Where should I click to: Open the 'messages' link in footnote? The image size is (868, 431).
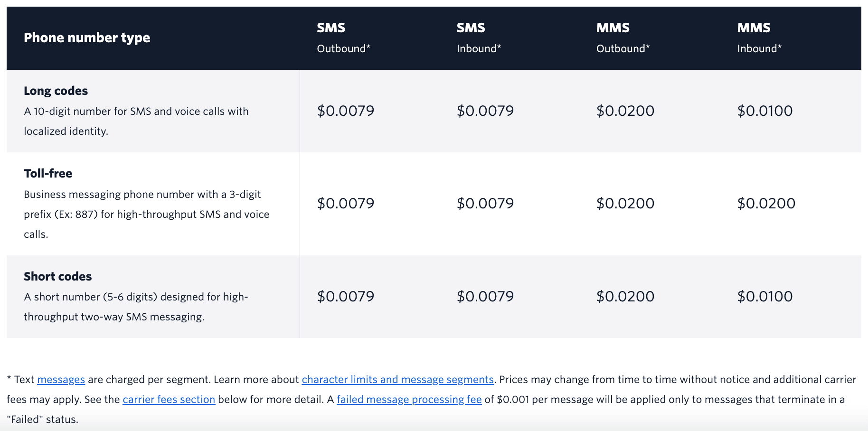[61, 380]
